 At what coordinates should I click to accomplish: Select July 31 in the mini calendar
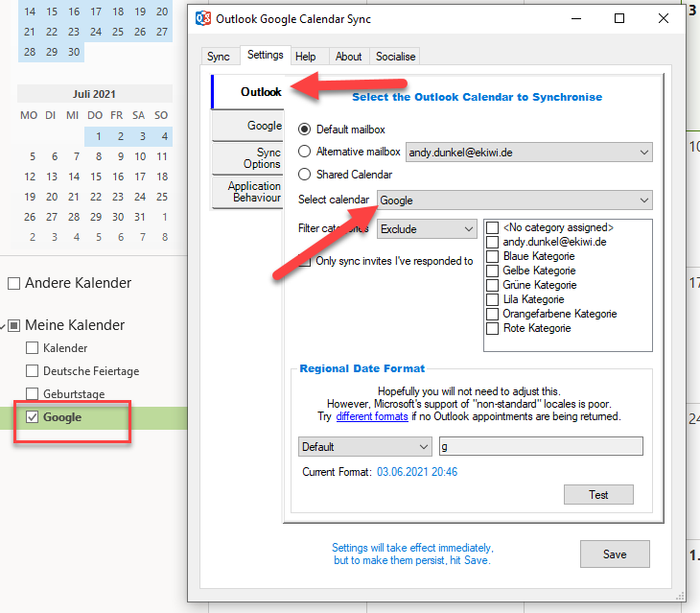coord(140,217)
